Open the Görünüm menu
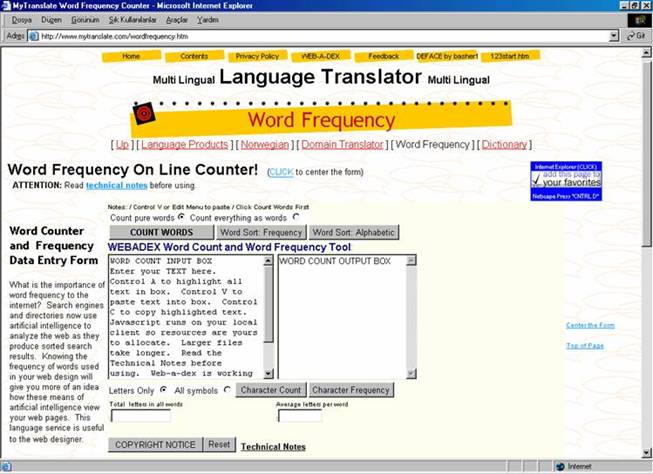This screenshot has width=653, height=474. point(85,20)
